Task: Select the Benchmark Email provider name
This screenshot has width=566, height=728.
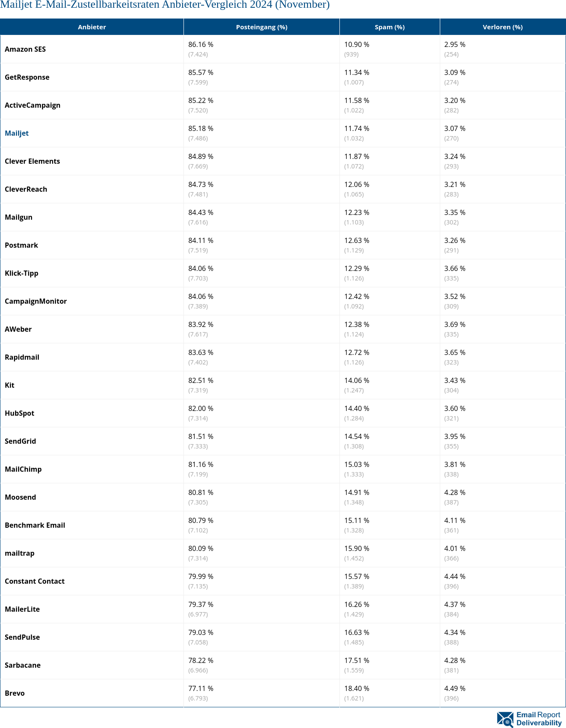Action: tap(35, 525)
